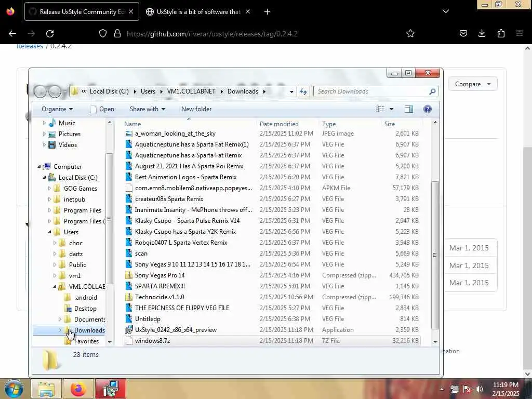
Task: Click the file list vertical scrollbar
Action: coord(435,255)
